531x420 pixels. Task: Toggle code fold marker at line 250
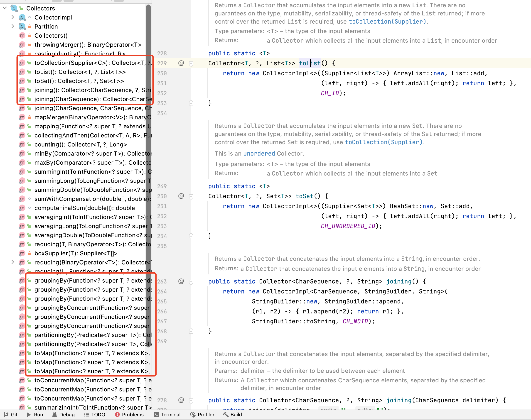(x=191, y=196)
